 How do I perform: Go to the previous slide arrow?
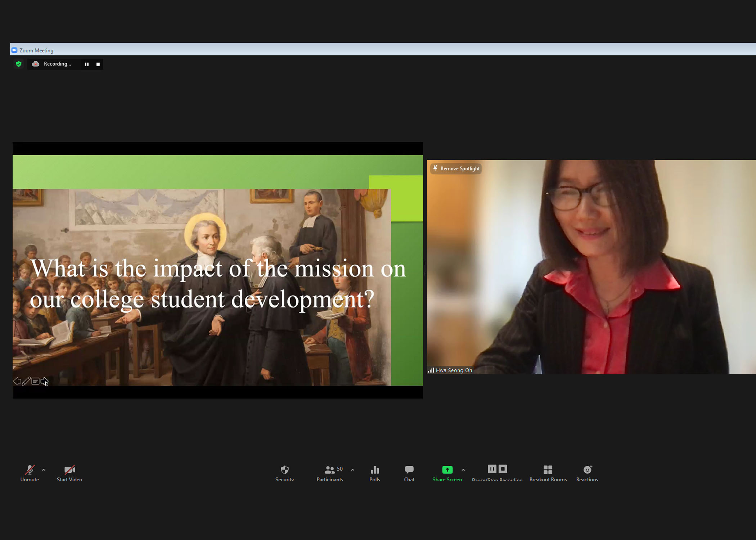[17, 381]
